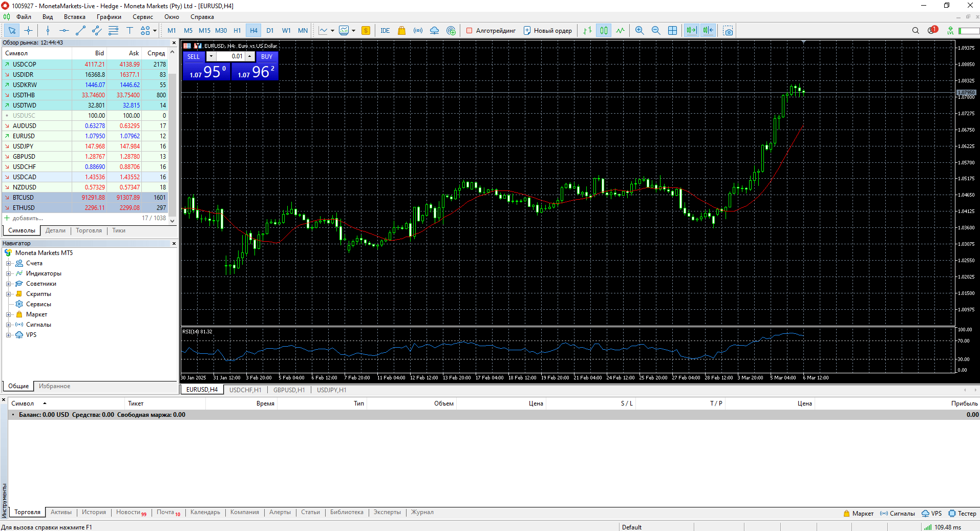Viewport: 980px width, 531px height.
Task: Select the cursor arrow tool
Action: (12, 31)
